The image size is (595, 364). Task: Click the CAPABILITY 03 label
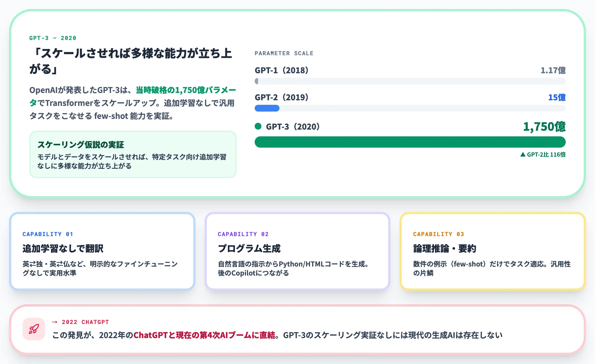tap(438, 234)
